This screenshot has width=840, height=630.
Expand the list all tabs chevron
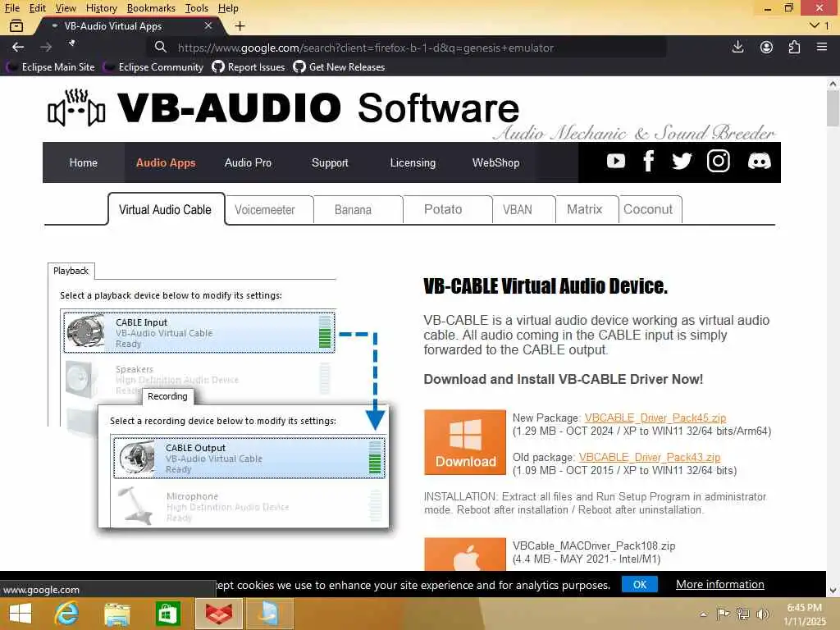pos(815,25)
